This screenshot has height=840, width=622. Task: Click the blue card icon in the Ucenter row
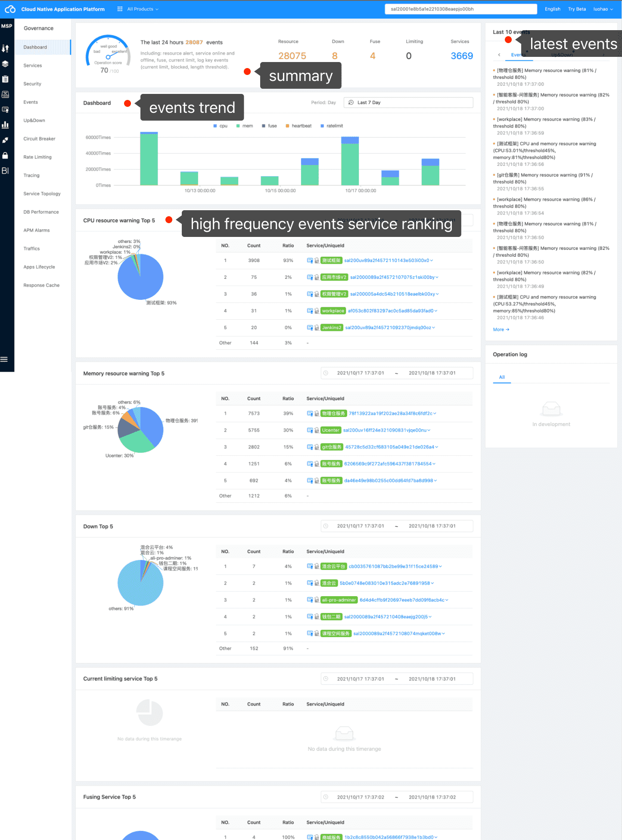pyautogui.click(x=310, y=430)
